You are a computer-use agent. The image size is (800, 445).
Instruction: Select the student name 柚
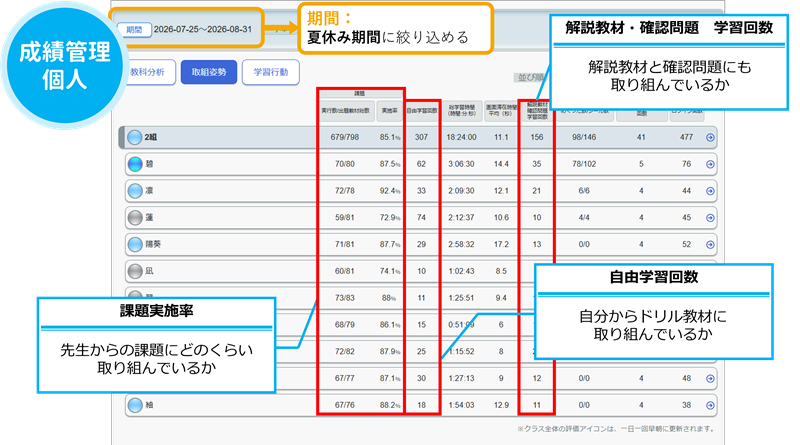point(149,405)
